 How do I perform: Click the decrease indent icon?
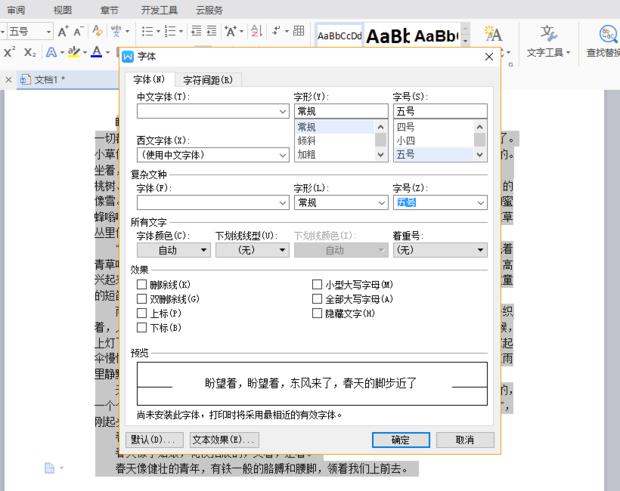point(197,31)
